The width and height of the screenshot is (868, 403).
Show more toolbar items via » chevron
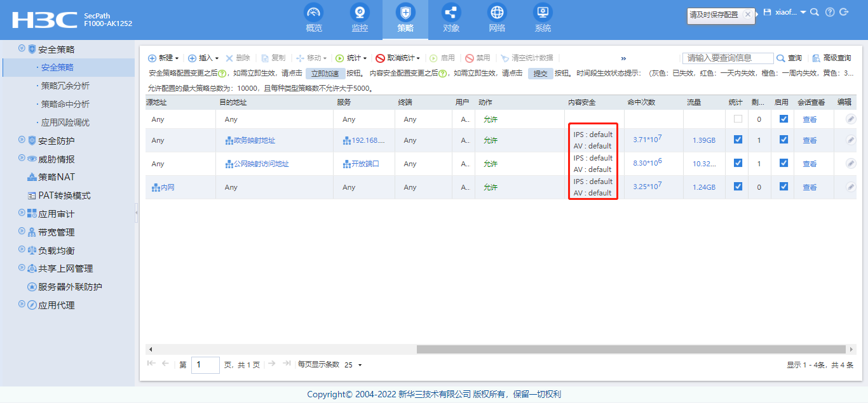tap(623, 58)
